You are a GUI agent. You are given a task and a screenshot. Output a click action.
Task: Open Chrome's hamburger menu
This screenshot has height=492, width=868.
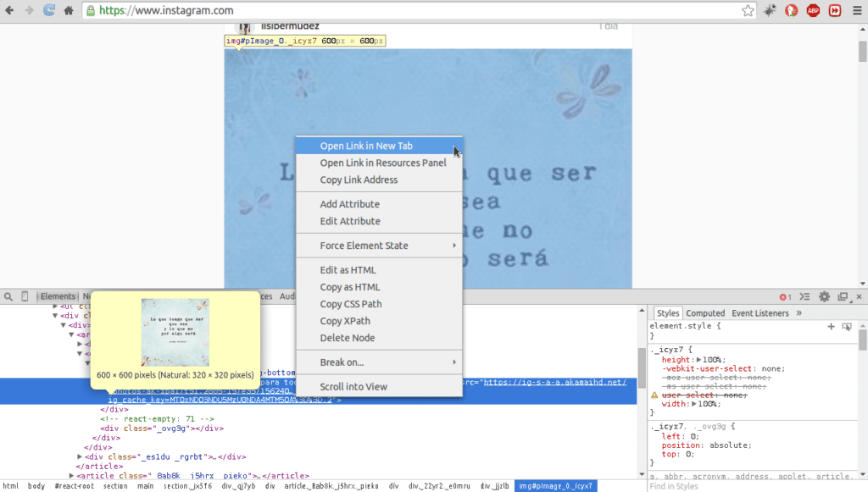pyautogui.click(x=856, y=11)
